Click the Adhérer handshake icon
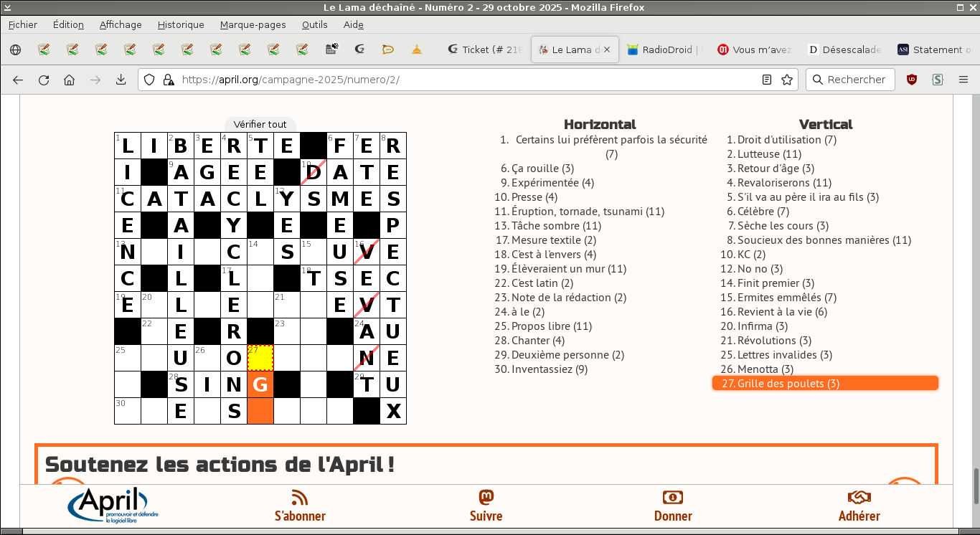Image resolution: width=980 pixels, height=535 pixels. (859, 498)
